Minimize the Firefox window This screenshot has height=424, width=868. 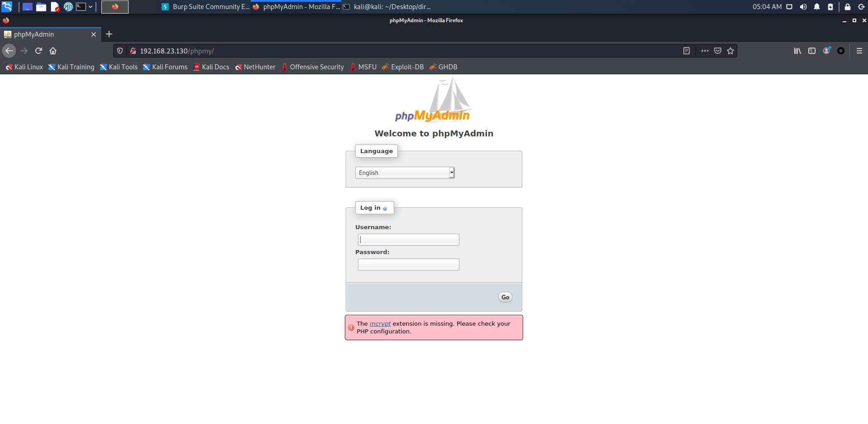[x=844, y=20]
